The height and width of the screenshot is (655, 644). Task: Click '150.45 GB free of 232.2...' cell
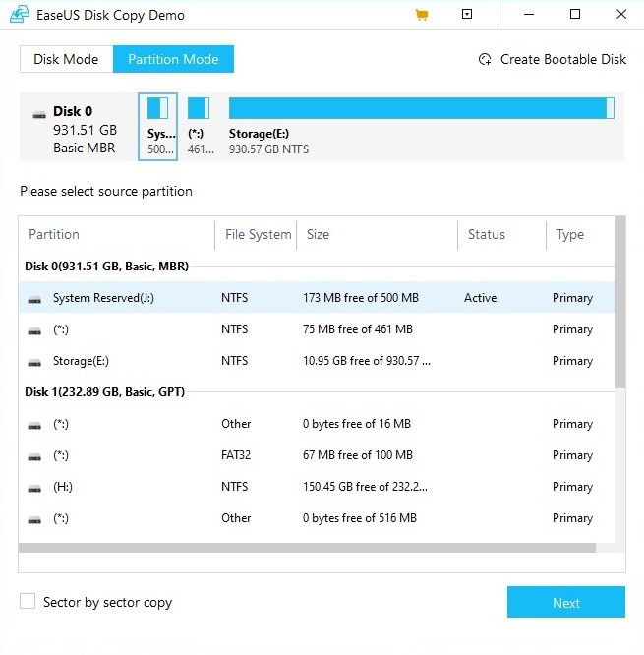coord(365,487)
